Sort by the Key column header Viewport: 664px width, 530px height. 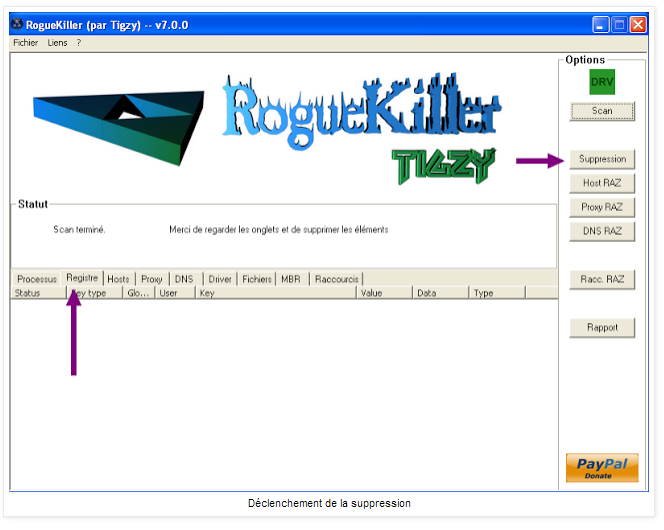click(276, 293)
